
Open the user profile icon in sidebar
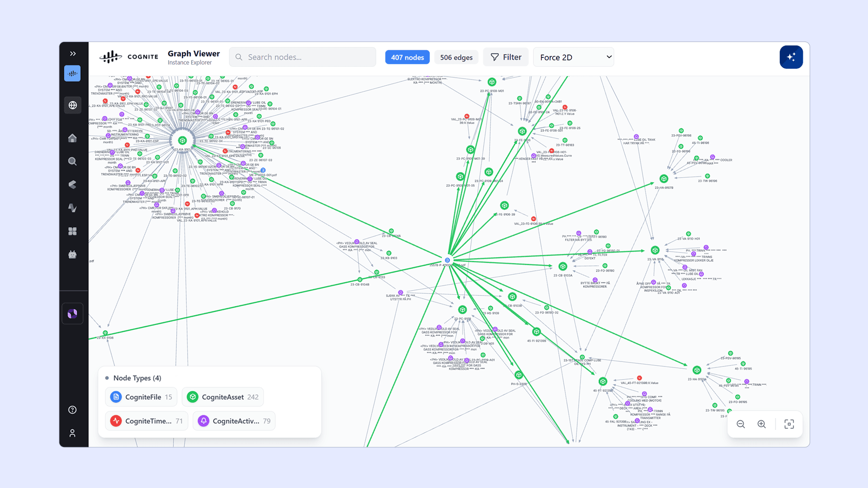point(72,433)
